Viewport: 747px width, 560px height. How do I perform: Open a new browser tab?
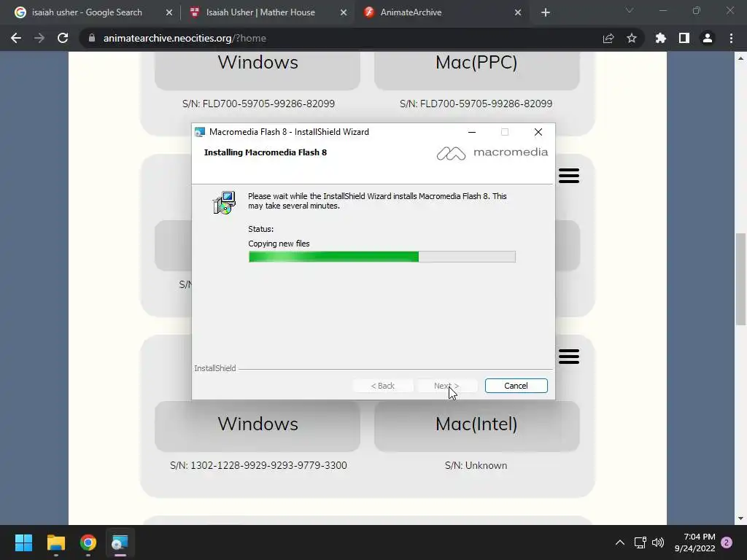tap(546, 12)
